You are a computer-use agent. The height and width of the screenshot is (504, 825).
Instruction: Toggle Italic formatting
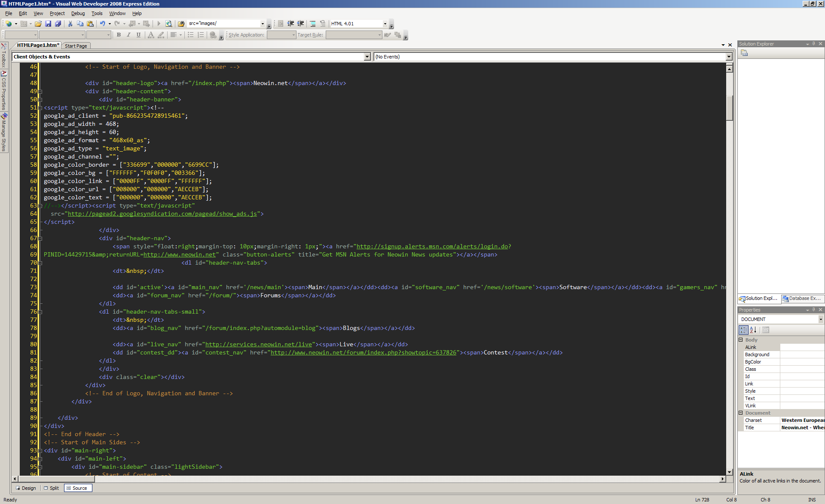[128, 35]
